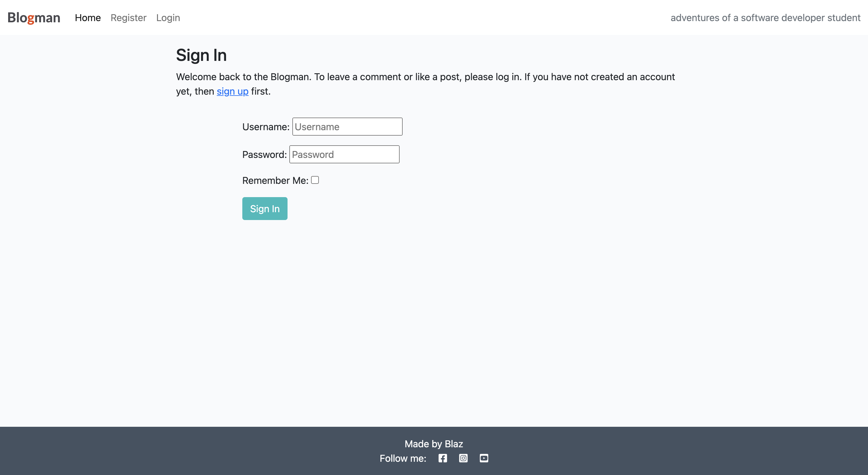
Task: Click the 'Welcome back to the Blogman' paragraph
Action: [425, 77]
